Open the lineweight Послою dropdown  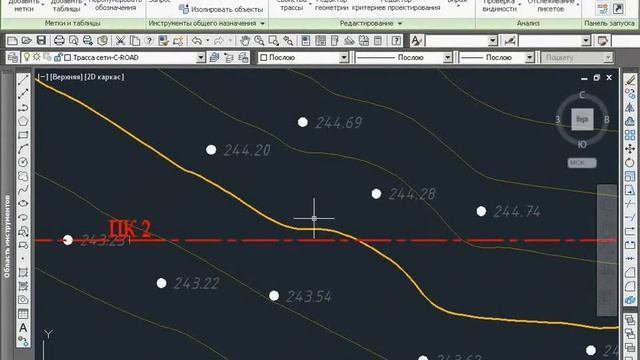coord(529,58)
